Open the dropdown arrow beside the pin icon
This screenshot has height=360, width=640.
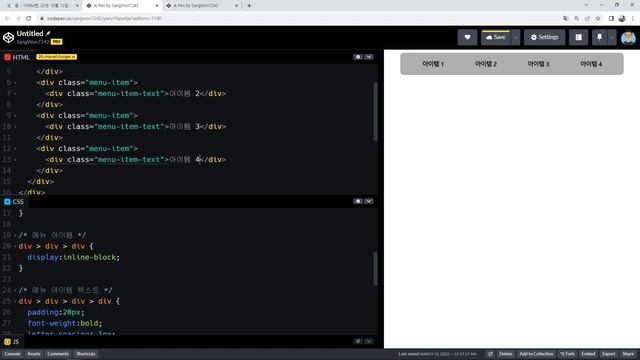(x=611, y=37)
